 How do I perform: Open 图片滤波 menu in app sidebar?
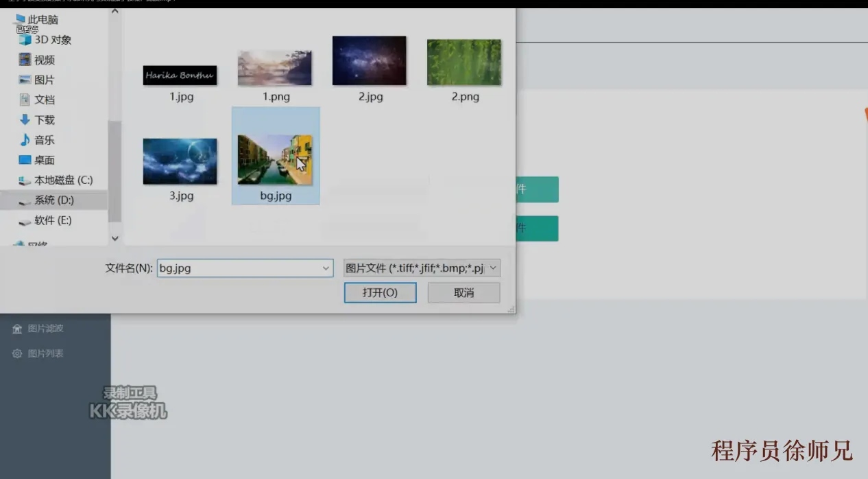(x=46, y=328)
